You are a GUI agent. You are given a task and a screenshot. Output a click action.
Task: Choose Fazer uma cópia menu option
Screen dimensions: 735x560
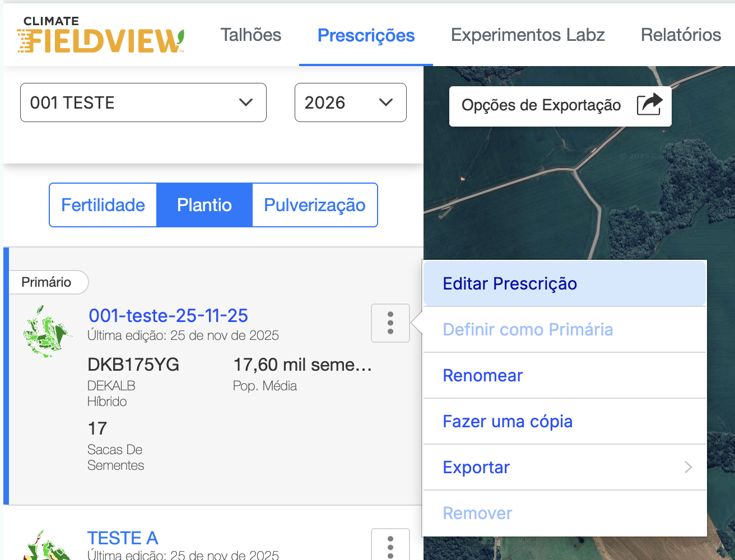(x=508, y=421)
